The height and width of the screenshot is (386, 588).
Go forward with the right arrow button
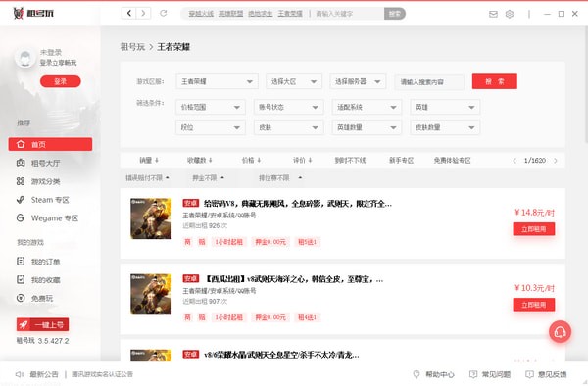click(143, 13)
